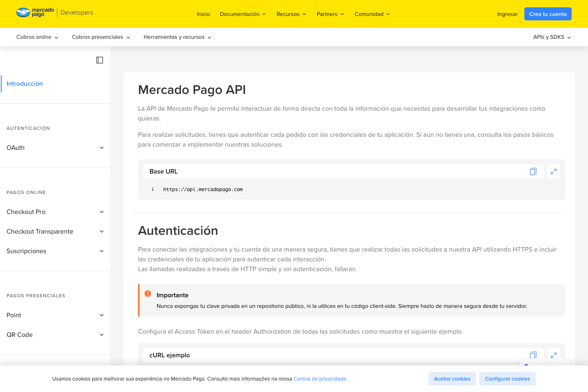Select Introducción in the sidebar
This screenshot has height=392, width=588.
(x=24, y=83)
